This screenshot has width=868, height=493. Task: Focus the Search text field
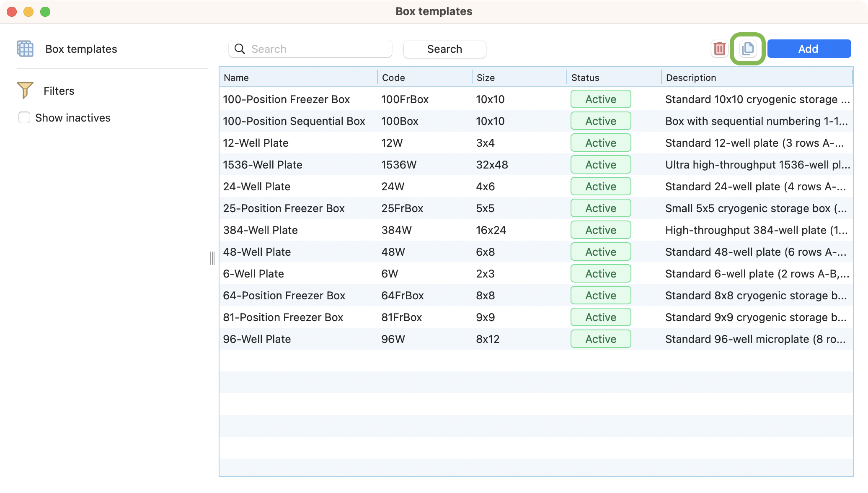click(318, 49)
